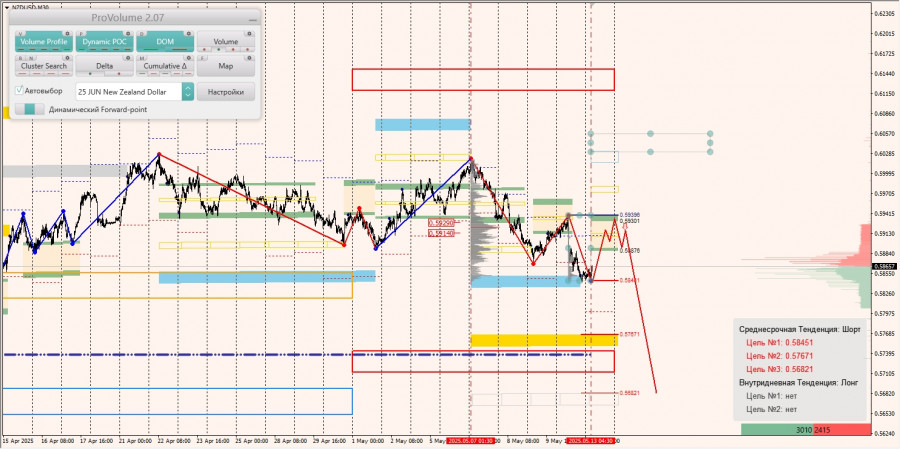This screenshot has width=900, height=449.
Task: Expand the NZDUSD M30 chart title arrow
Action: tap(6, 7)
